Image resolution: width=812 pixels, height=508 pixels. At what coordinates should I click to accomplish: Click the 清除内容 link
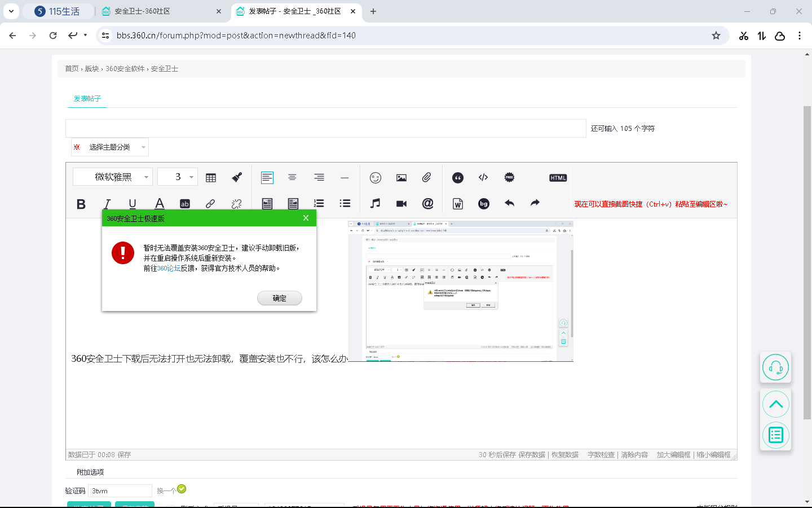point(634,455)
